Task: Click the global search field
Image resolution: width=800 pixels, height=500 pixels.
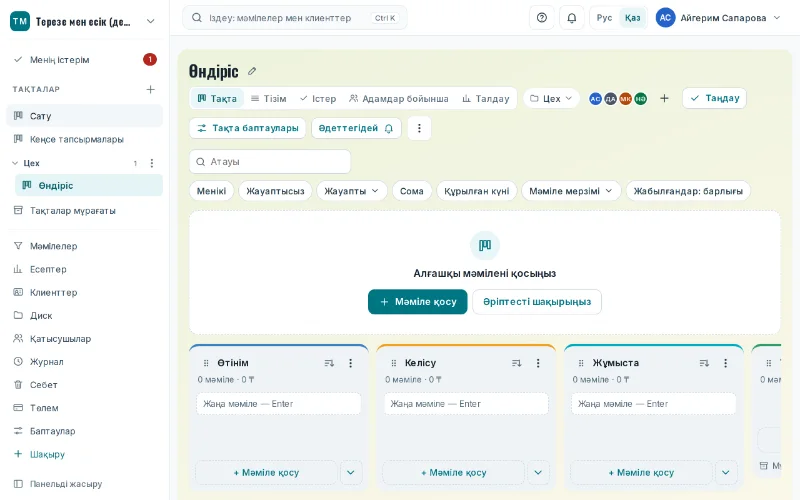Action: [294, 18]
